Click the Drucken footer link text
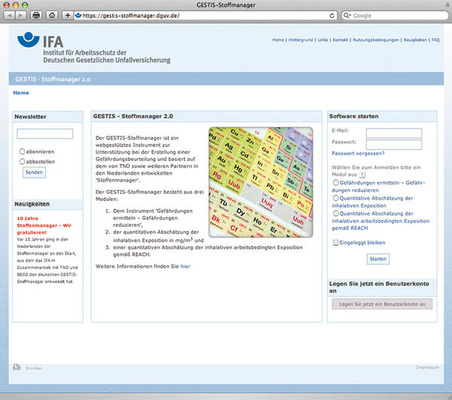452x400 pixels. click(34, 368)
